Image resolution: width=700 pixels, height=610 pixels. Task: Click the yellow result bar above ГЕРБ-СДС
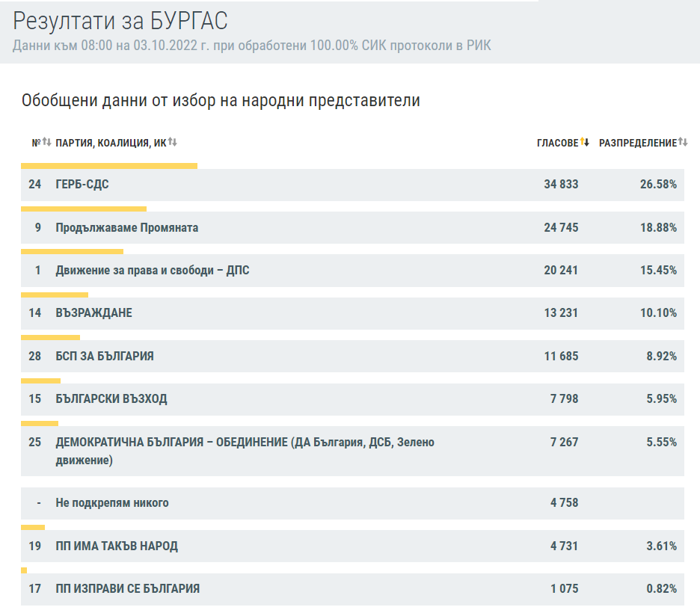pyautogui.click(x=109, y=166)
